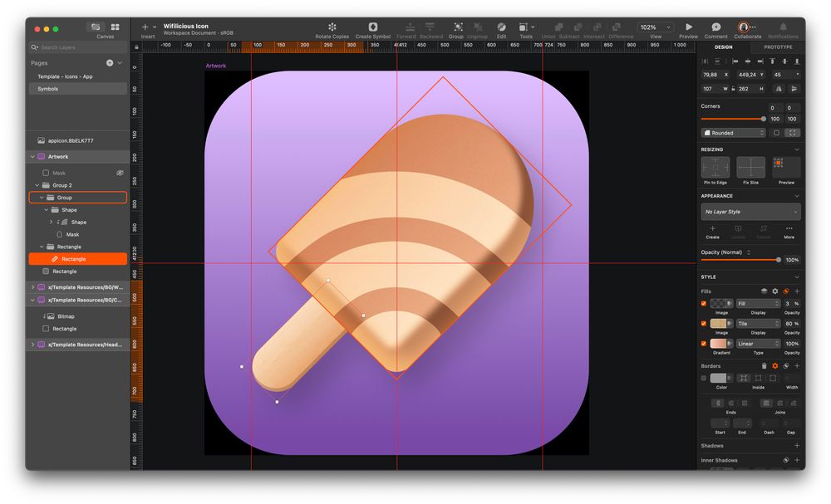Click the X position field 79,88
Viewport: 831px width, 504px height.
pos(716,75)
